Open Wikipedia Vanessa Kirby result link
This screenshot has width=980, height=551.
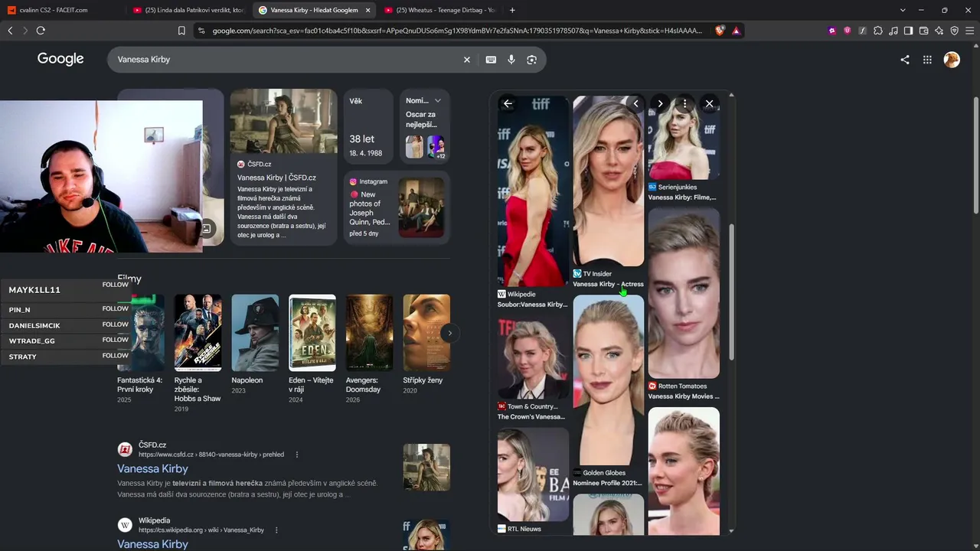coord(152,544)
